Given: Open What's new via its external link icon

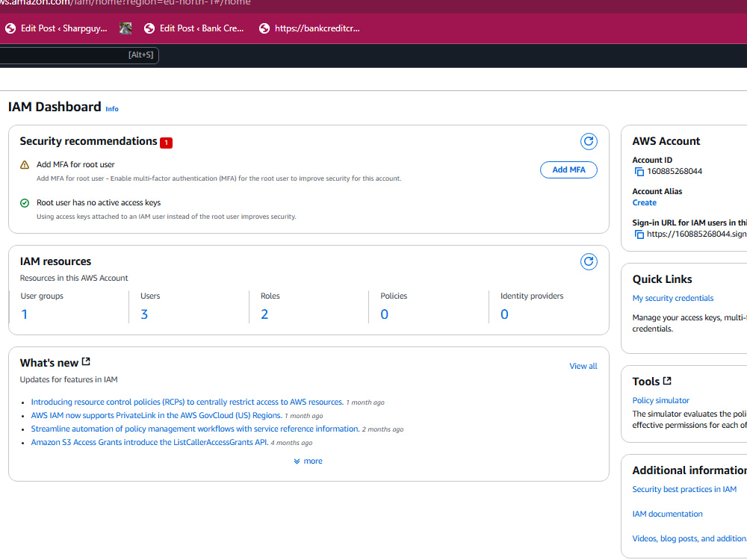Looking at the screenshot, I should coord(84,361).
